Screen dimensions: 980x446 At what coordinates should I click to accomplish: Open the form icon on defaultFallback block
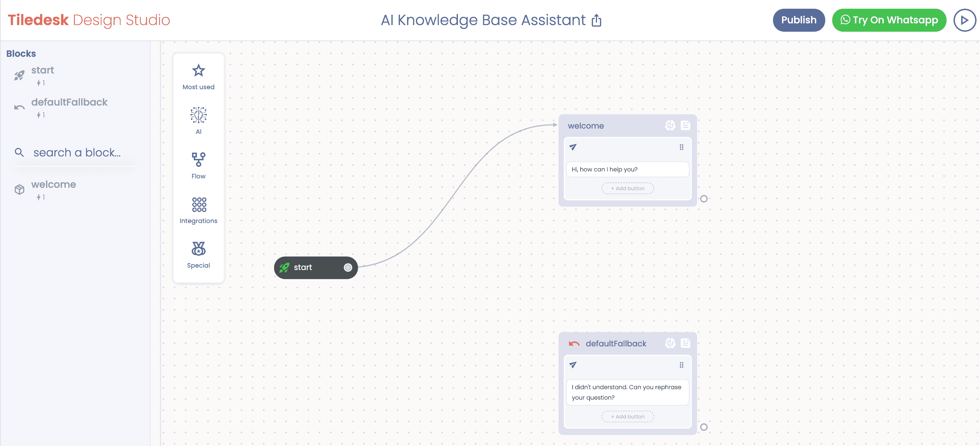(686, 343)
